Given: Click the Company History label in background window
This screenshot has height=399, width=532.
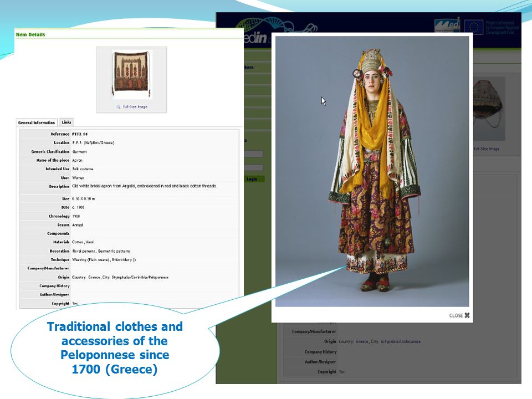Looking at the screenshot, I should (320, 352).
